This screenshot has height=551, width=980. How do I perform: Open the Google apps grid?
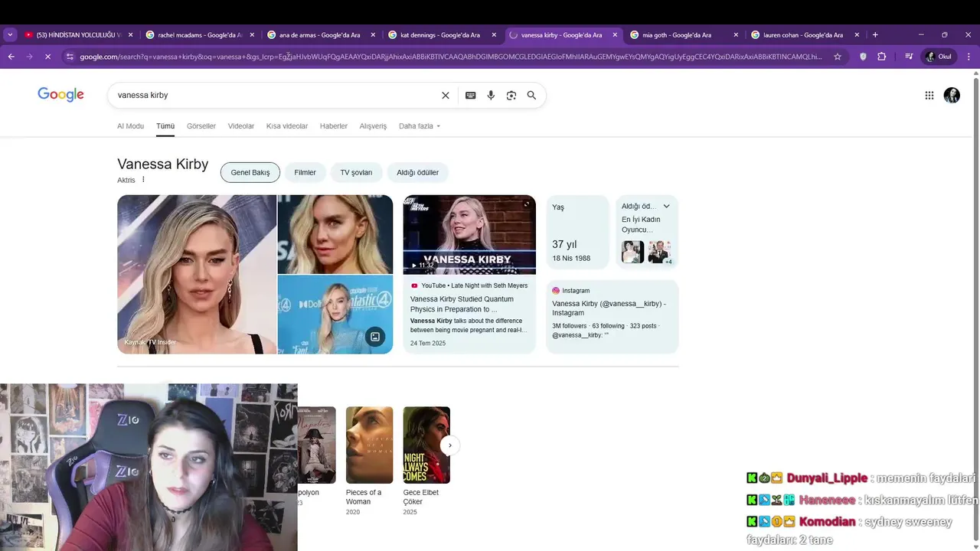point(929,96)
